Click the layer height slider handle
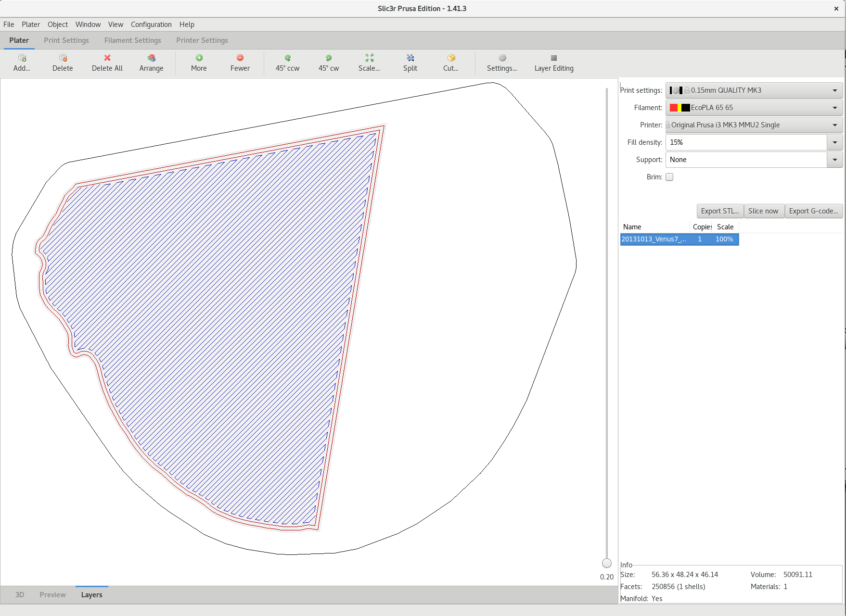The image size is (846, 616). pyautogui.click(x=607, y=563)
